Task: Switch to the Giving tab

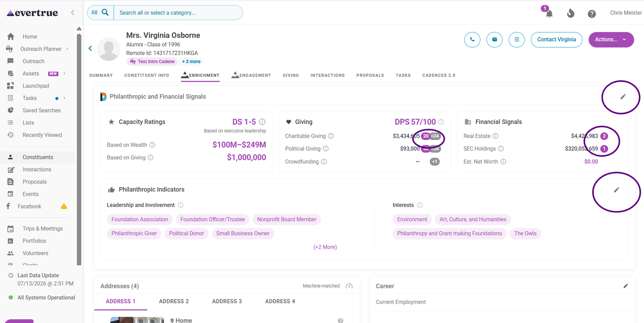Action: pyautogui.click(x=291, y=75)
